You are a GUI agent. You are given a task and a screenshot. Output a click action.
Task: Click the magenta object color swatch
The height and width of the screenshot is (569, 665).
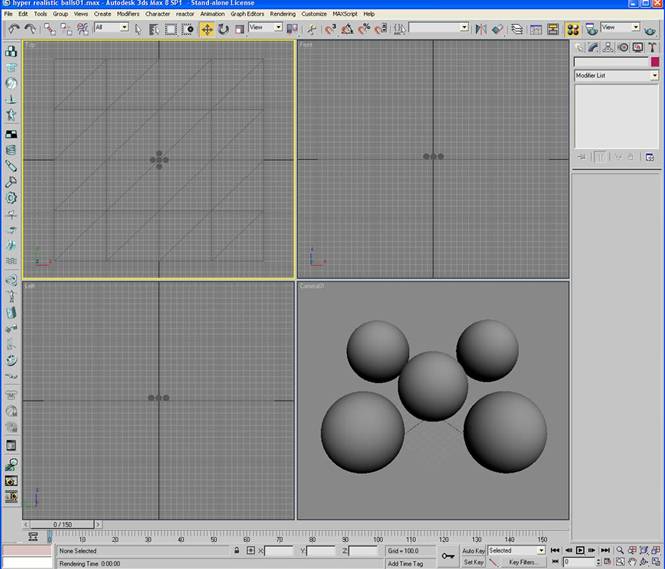pos(655,62)
